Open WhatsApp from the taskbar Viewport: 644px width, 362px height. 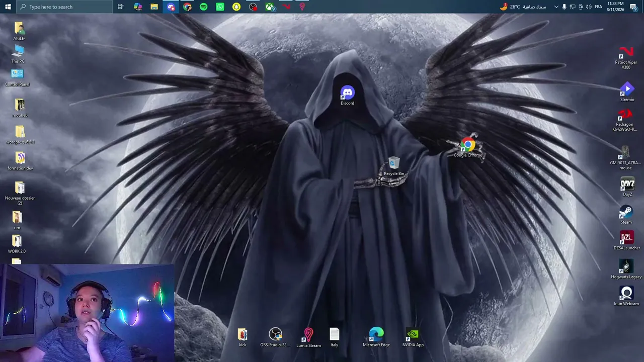click(x=220, y=7)
